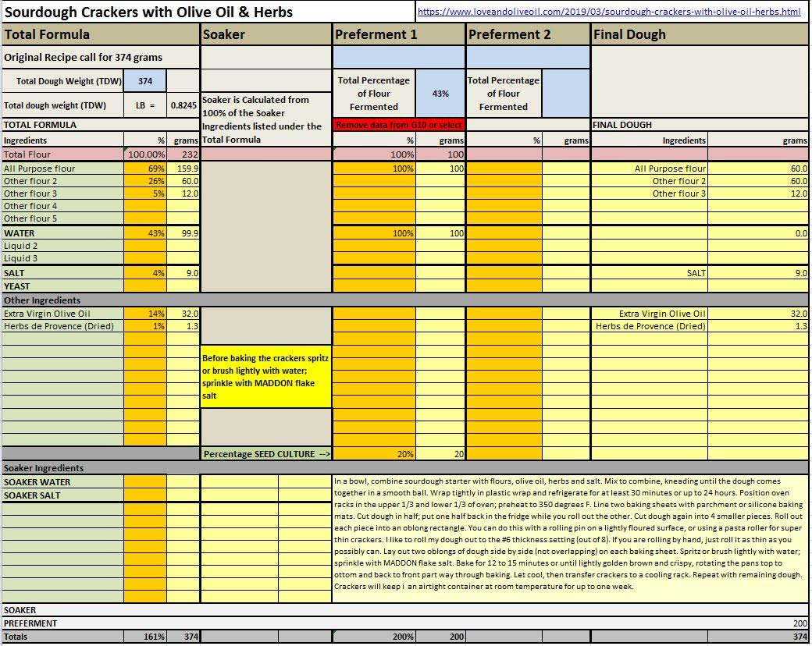Open the loveandoliveoil.com recipe hyperlink
The height and width of the screenshot is (646, 812).
609,12
